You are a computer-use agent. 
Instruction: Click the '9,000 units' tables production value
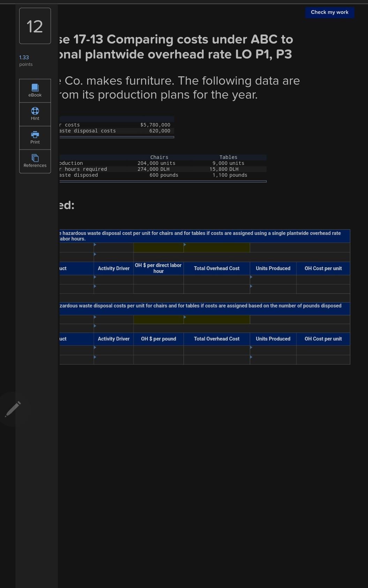tap(228, 163)
